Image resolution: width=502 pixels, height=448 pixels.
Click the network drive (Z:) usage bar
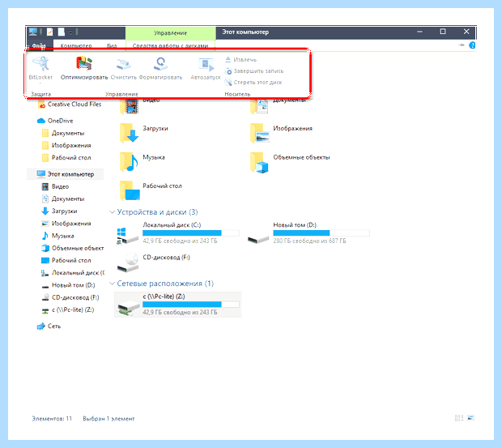pyautogui.click(x=191, y=305)
